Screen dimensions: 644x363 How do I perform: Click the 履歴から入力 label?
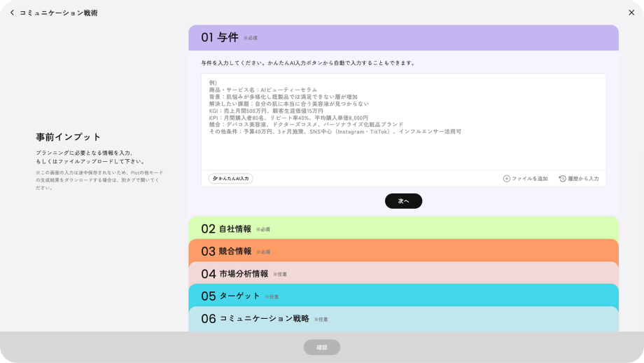[x=583, y=179]
